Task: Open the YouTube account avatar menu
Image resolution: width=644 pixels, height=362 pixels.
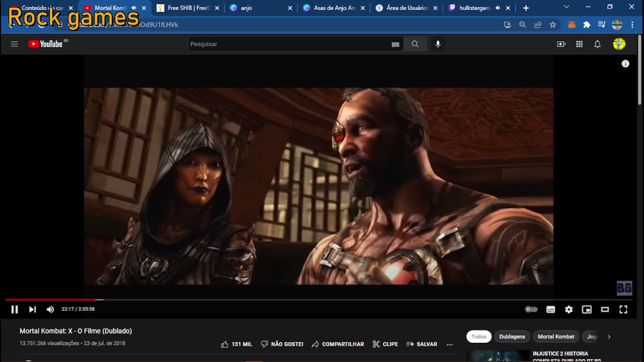Action: click(x=619, y=44)
